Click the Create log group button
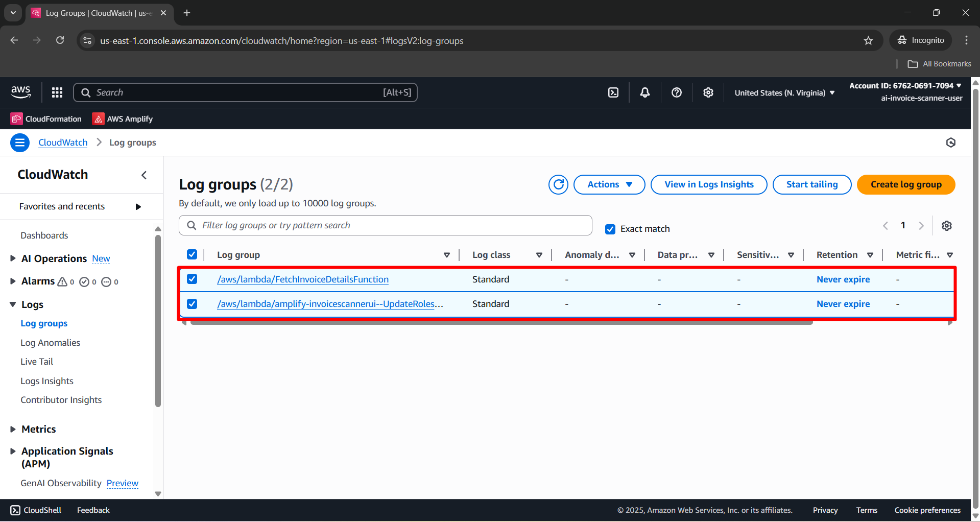Image resolution: width=980 pixels, height=522 pixels. tap(905, 184)
